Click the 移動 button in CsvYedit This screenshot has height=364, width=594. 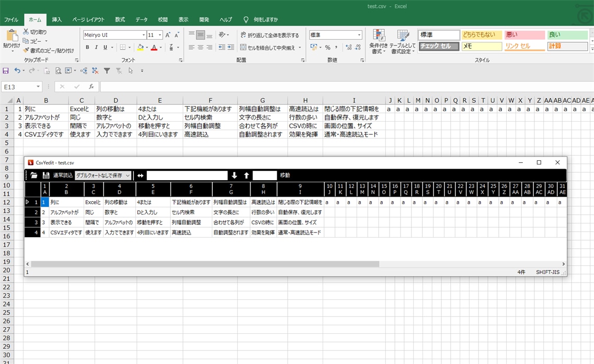coord(285,175)
